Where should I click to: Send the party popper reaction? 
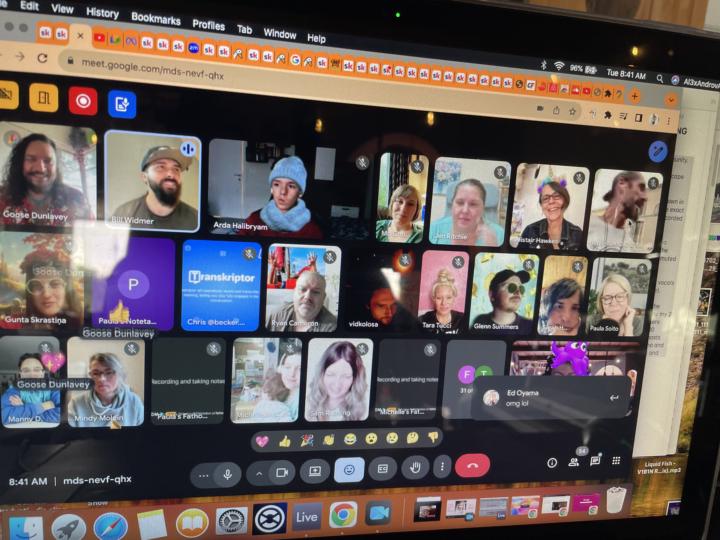pyautogui.click(x=307, y=440)
